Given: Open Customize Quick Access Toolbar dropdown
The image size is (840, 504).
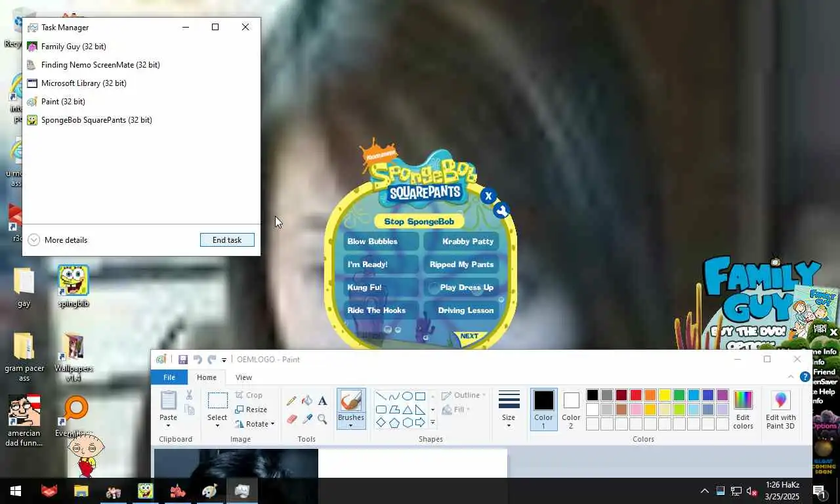Looking at the screenshot, I should pos(224,360).
